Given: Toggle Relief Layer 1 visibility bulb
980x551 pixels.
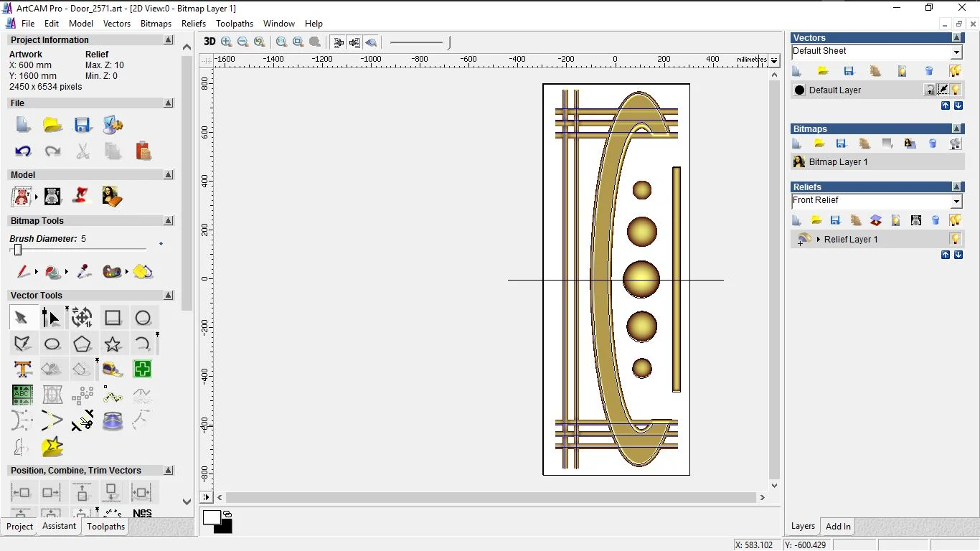Looking at the screenshot, I should coord(956,239).
